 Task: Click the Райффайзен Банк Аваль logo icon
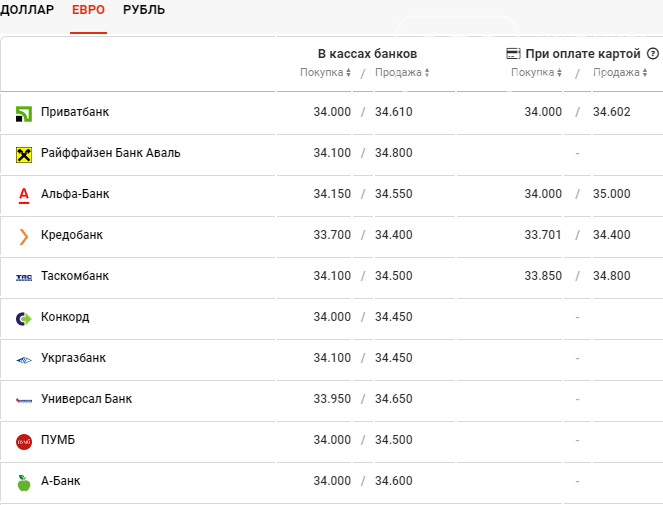(24, 154)
